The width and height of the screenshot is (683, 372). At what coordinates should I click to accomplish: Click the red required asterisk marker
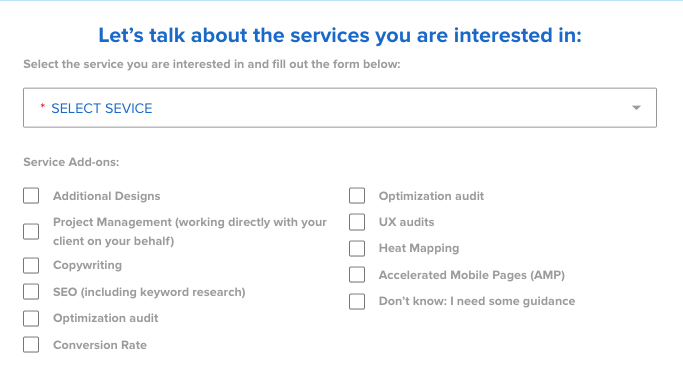coord(42,105)
